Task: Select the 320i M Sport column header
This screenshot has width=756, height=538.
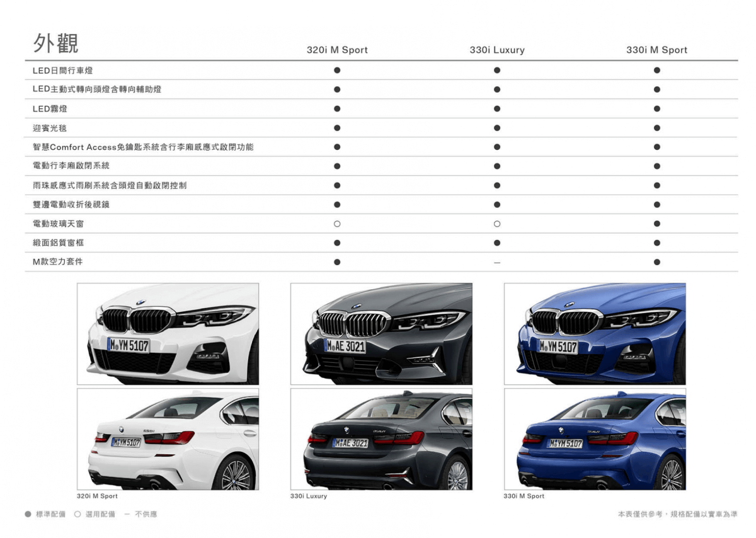Action: (337, 50)
